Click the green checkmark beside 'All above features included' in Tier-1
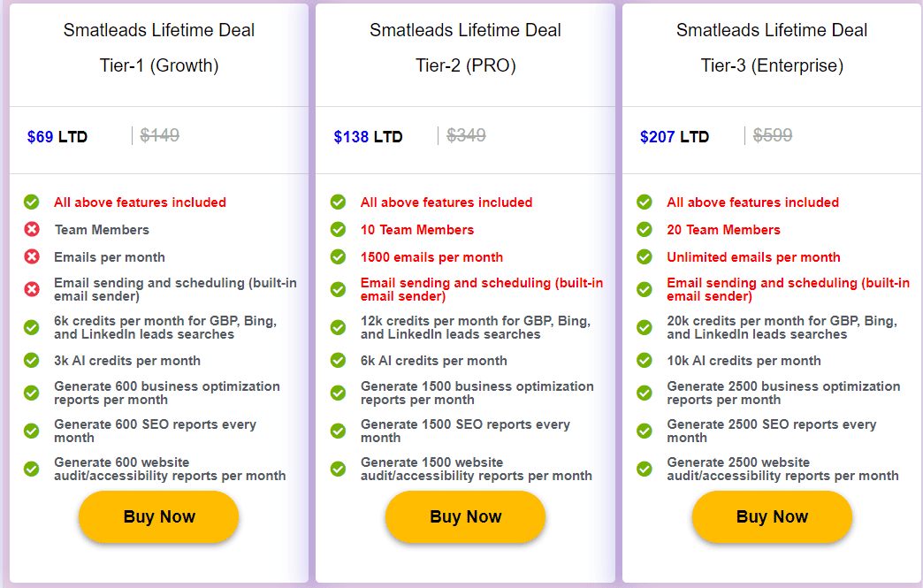923x588 pixels. (32, 202)
